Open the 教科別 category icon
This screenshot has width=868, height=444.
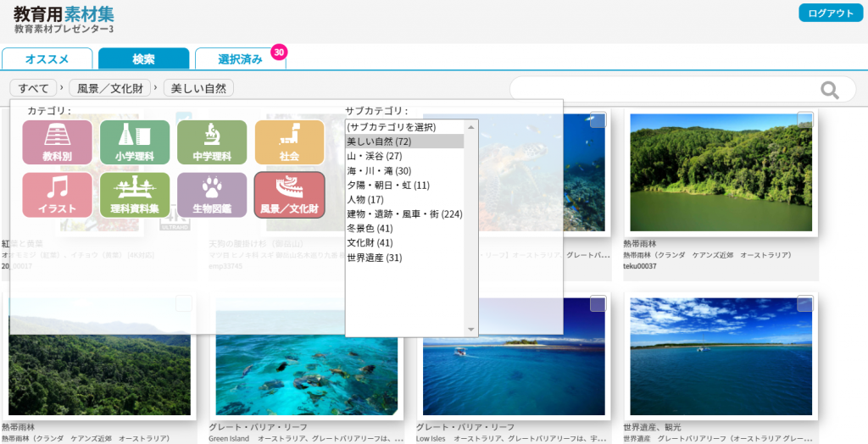coord(57,142)
